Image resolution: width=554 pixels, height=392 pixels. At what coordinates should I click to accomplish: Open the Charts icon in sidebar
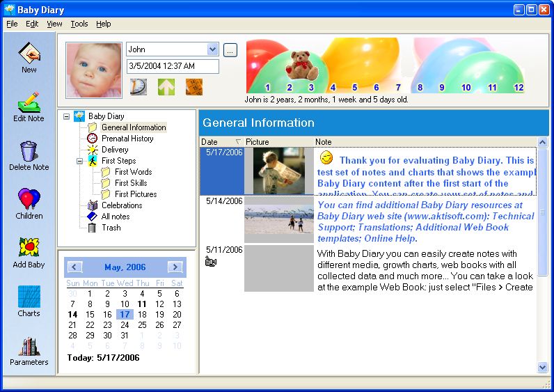click(29, 297)
